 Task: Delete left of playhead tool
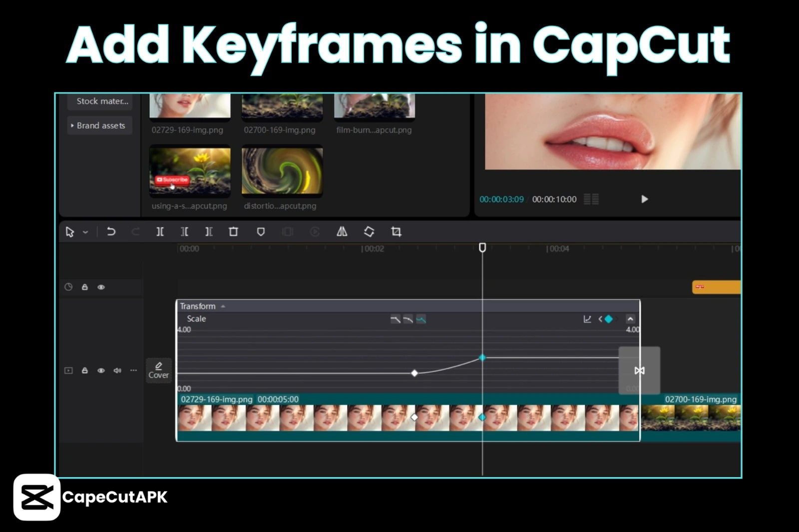click(184, 232)
